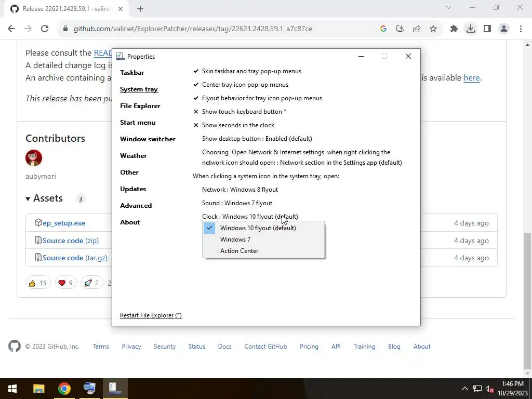Screen dimensions: 532x399
Task: Click the thumbs up reaction
Action: [x=37, y=283]
